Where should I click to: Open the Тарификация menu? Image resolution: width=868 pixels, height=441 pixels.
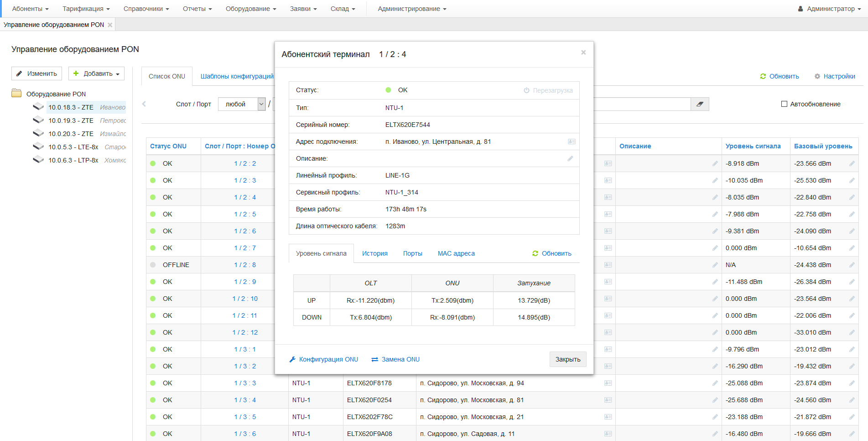pyautogui.click(x=86, y=9)
